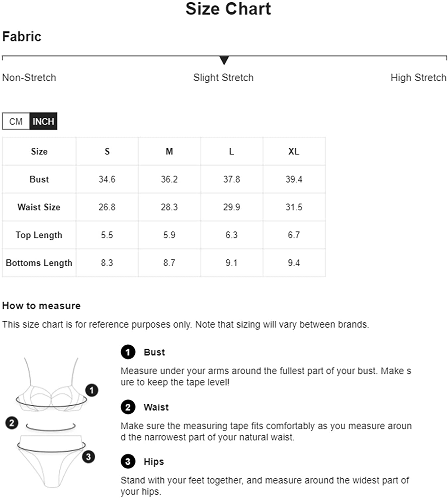Click the Non-Stretch label
Image resolution: width=448 pixels, height=498 pixels.
pos(29,78)
